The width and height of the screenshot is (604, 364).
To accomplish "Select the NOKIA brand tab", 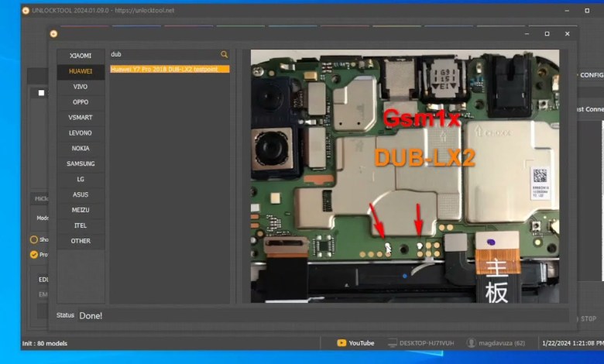I will 81,148.
